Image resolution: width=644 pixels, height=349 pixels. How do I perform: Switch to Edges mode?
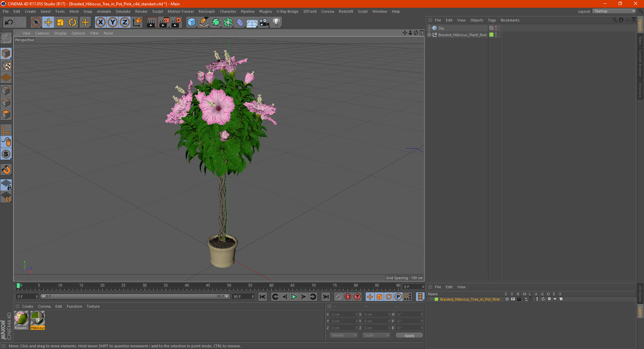tap(6, 102)
